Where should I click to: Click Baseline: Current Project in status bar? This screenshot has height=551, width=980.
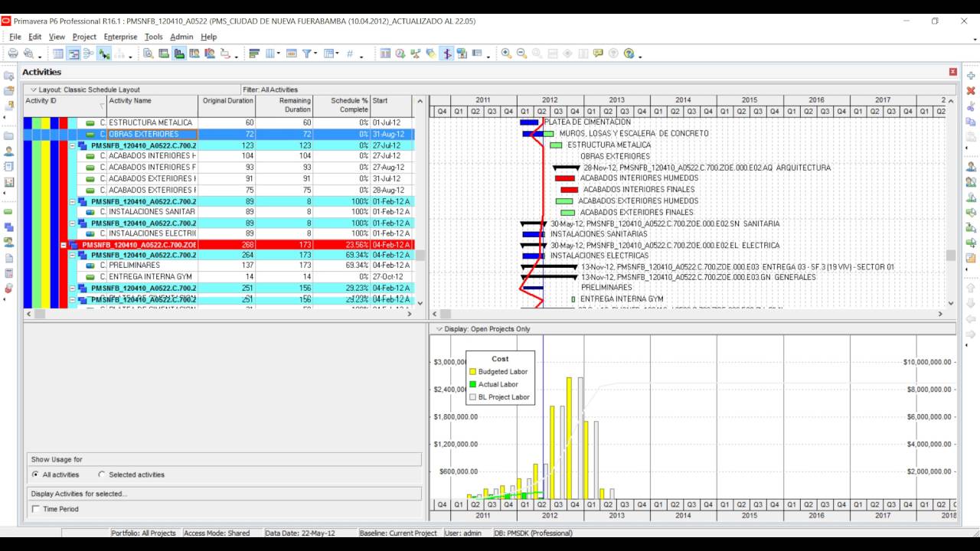(x=398, y=533)
